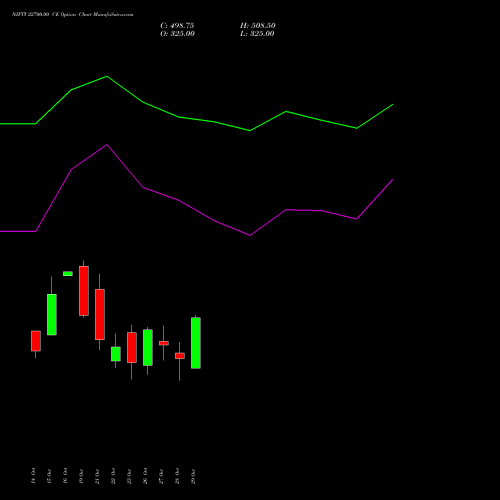Screen dimensions: 500x500
Task: Click the open value O: 325.00
Action: (x=177, y=34)
